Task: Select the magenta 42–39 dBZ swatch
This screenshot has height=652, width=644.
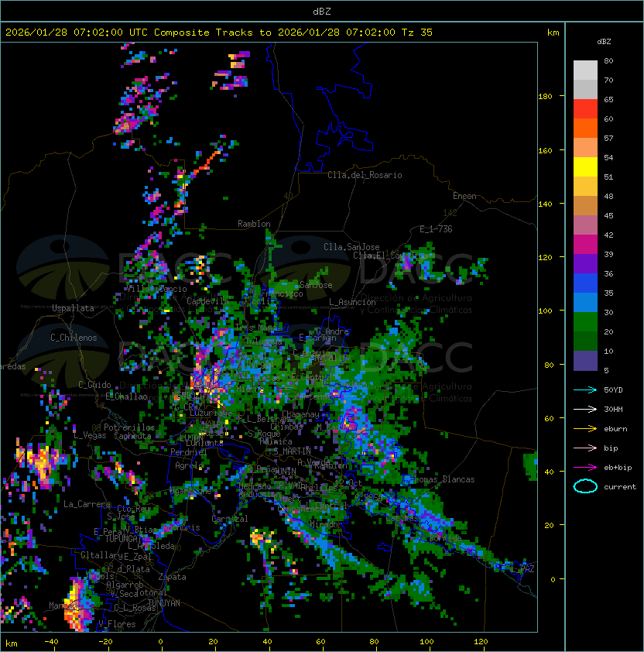Action: 585,245
